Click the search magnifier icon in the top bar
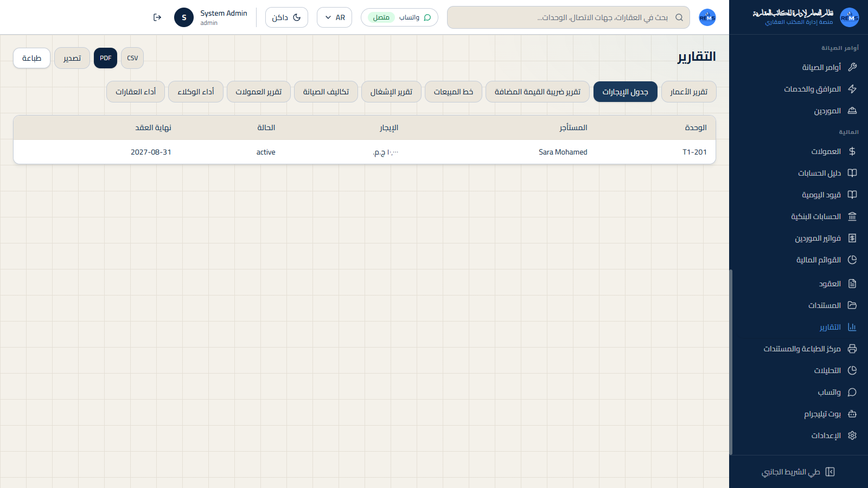Image resolution: width=868 pixels, height=488 pixels. (x=679, y=17)
